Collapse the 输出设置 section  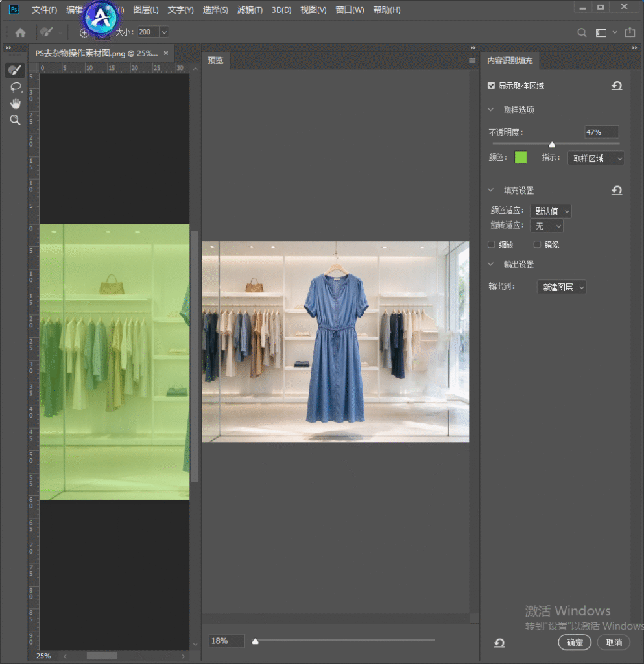(491, 265)
